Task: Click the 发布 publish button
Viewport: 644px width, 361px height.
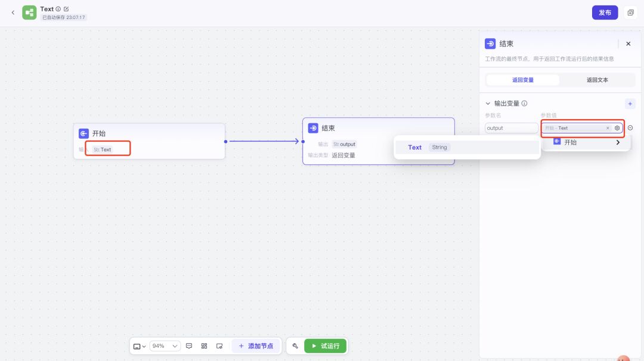Action: (x=605, y=13)
